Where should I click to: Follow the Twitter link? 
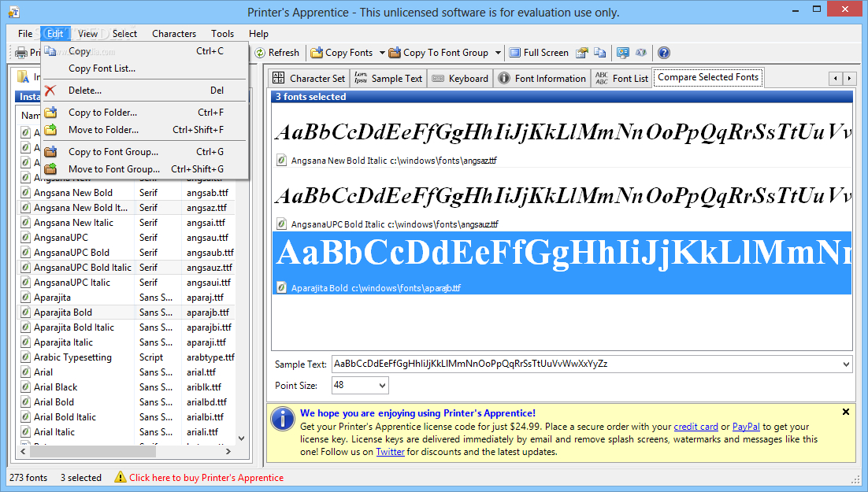click(x=390, y=452)
